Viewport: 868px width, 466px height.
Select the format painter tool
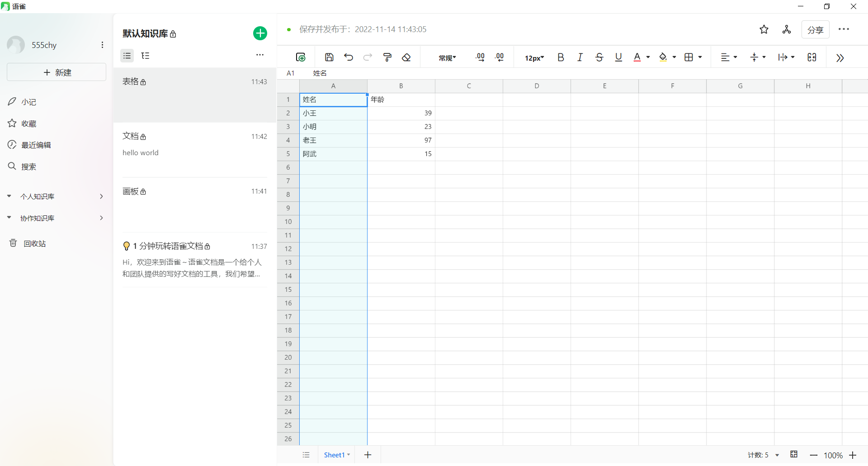click(387, 57)
